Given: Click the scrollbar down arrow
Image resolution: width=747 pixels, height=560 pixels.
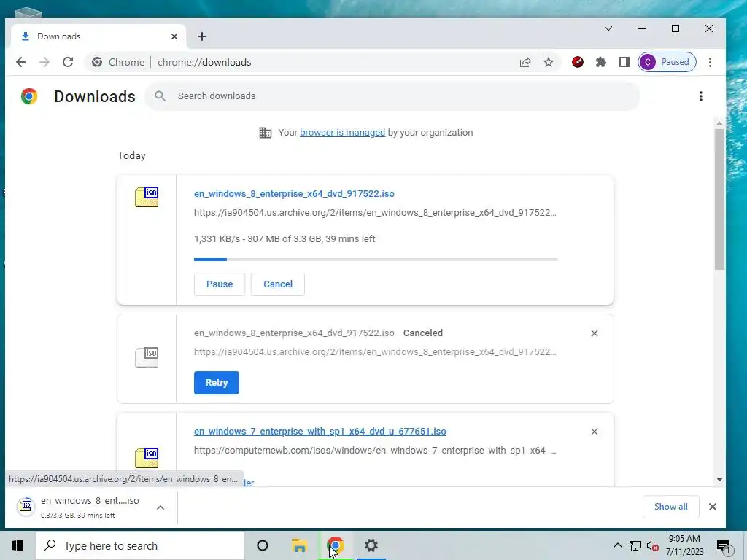Looking at the screenshot, I should coord(719,480).
